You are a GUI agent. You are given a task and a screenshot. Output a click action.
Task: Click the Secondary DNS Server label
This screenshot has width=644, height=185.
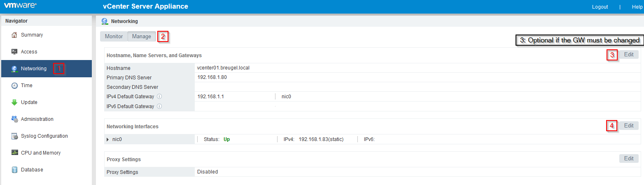(x=132, y=87)
